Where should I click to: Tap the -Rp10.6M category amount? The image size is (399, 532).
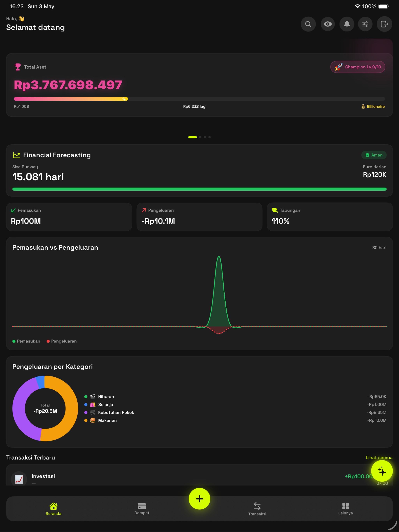click(377, 420)
